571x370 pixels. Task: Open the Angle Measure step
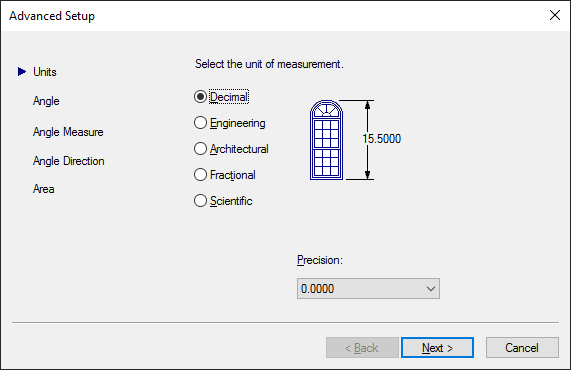[68, 131]
